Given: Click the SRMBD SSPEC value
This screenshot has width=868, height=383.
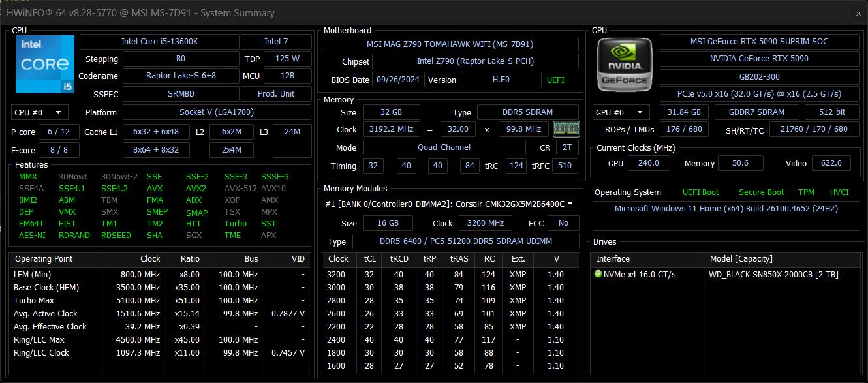Looking at the screenshot, I should click(x=180, y=93).
